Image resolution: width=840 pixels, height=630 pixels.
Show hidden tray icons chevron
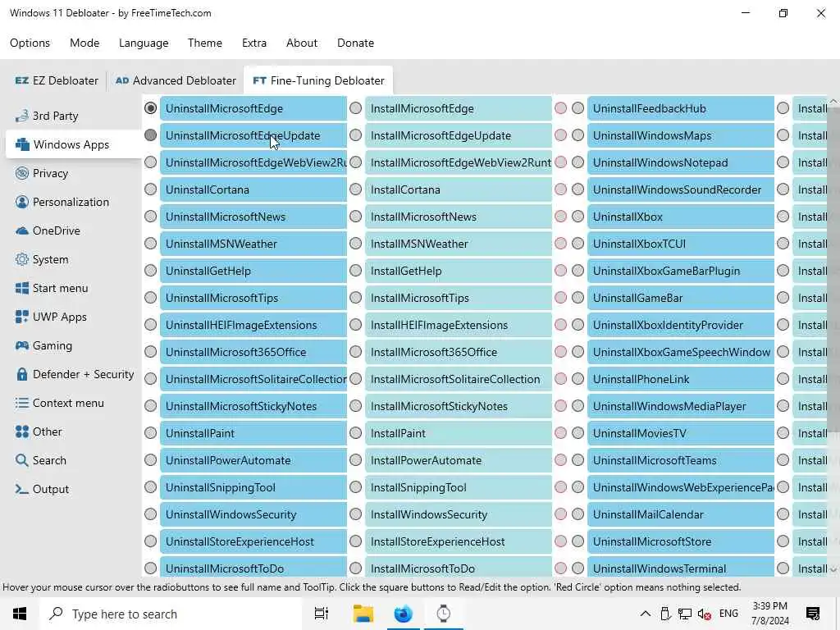(x=646, y=614)
